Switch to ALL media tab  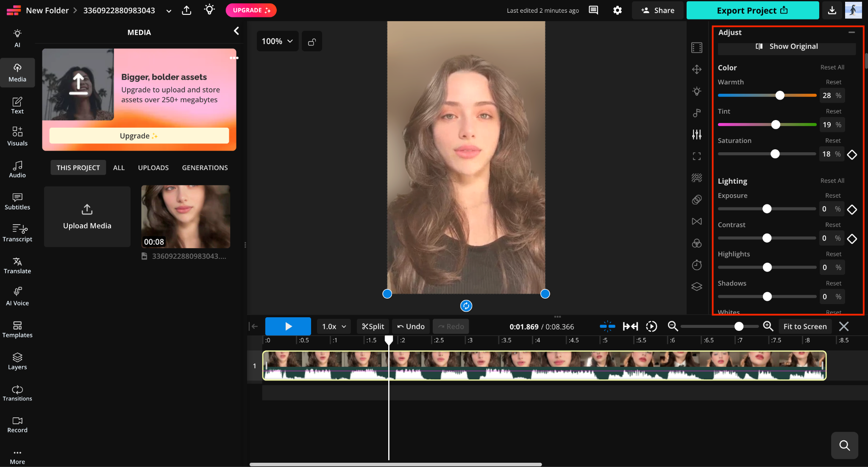point(119,168)
